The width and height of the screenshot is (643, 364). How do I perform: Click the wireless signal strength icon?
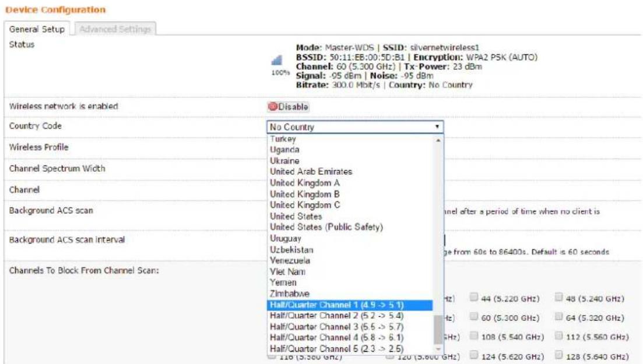pyautogui.click(x=277, y=61)
